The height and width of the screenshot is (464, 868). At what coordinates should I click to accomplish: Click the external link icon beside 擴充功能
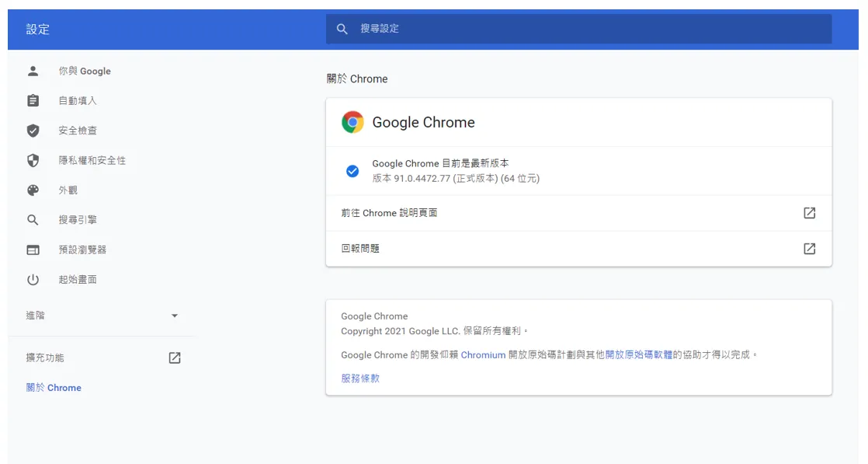tap(175, 358)
